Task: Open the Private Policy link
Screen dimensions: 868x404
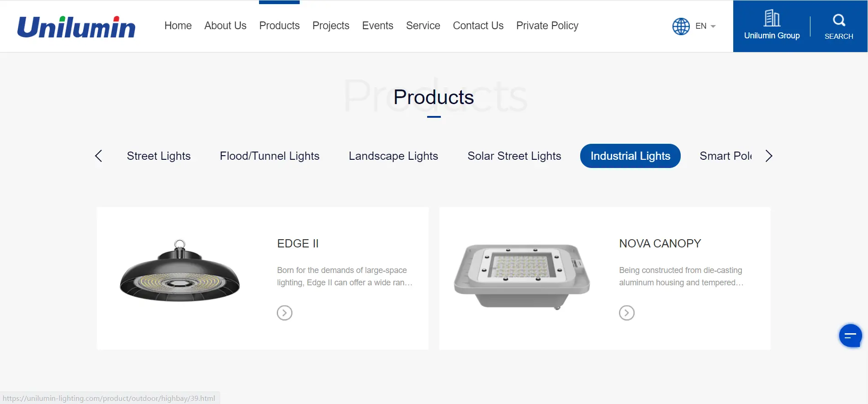Action: 547,26
